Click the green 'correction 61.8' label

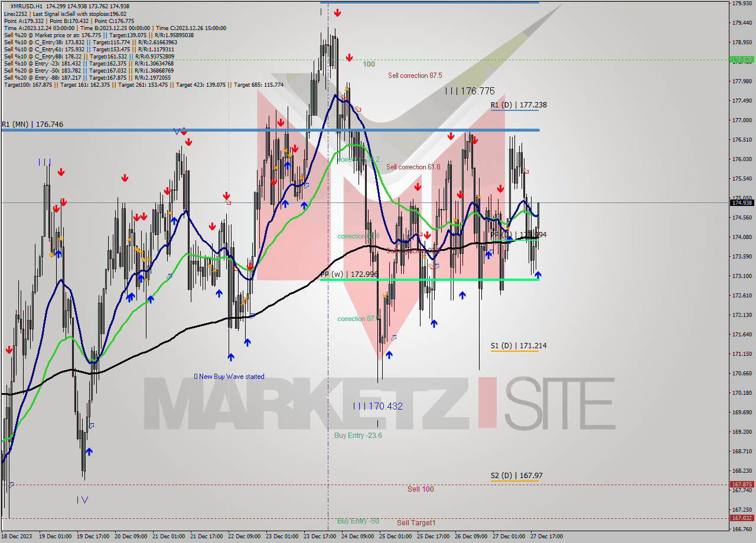pyautogui.click(x=358, y=236)
